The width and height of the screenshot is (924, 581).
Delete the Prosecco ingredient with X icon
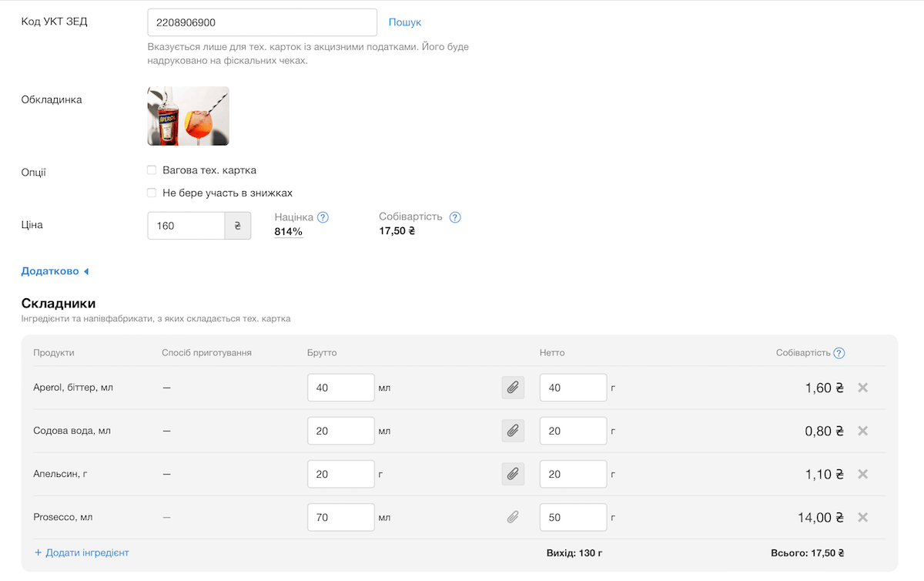pyautogui.click(x=862, y=517)
